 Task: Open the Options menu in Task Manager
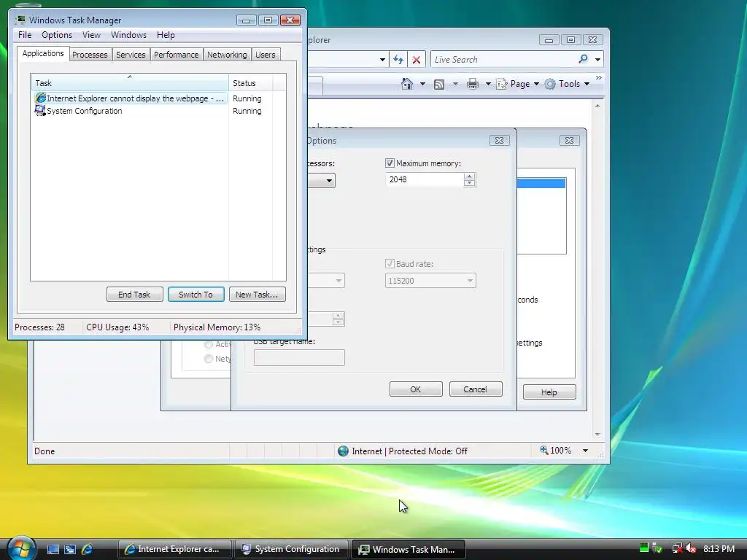(57, 35)
